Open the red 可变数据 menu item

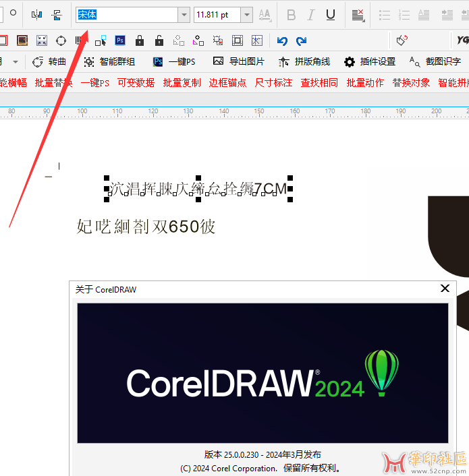136,82
